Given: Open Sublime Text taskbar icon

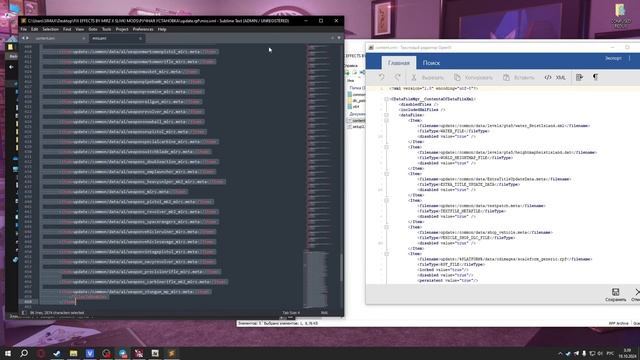Looking at the screenshot, I should tap(171, 353).
